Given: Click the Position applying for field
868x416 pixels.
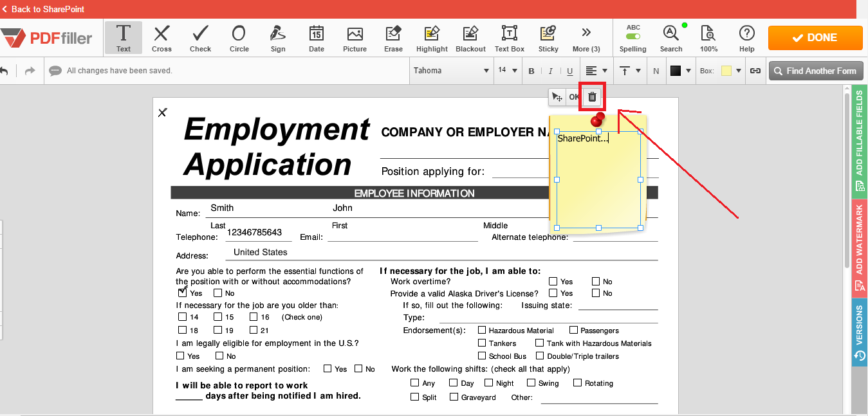Looking at the screenshot, I should click(521, 171).
